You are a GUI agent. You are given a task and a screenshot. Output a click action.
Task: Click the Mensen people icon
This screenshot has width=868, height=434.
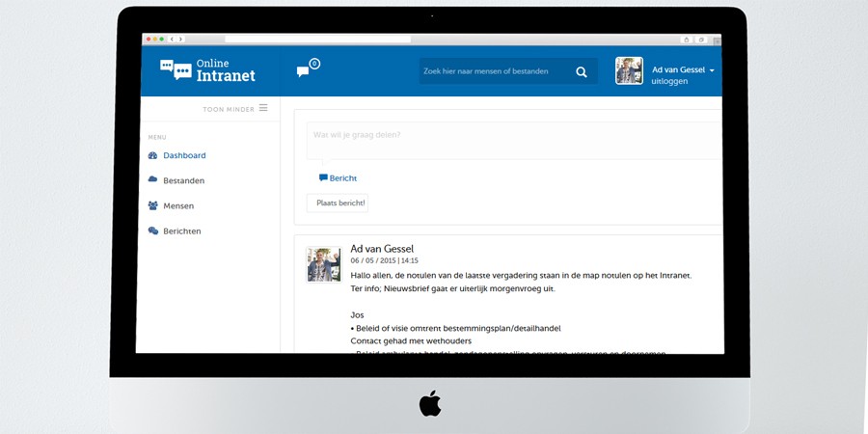click(x=152, y=206)
